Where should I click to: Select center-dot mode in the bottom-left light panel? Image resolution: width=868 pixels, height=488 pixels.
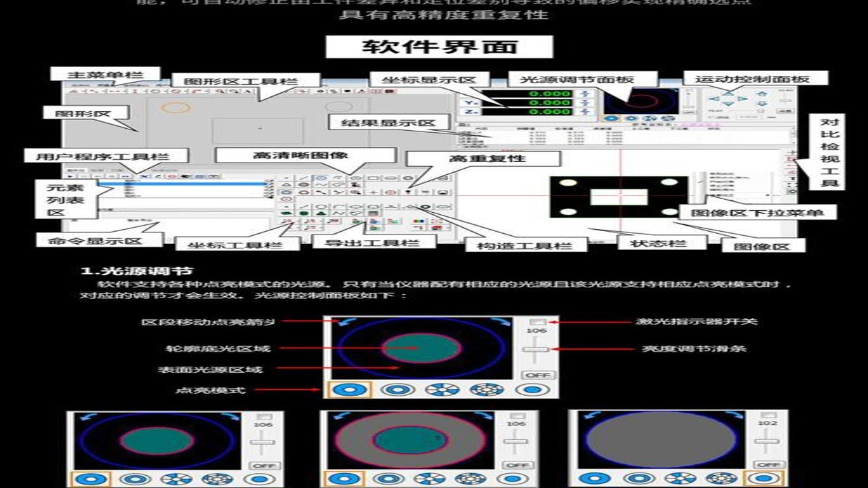pyautogui.click(x=258, y=479)
